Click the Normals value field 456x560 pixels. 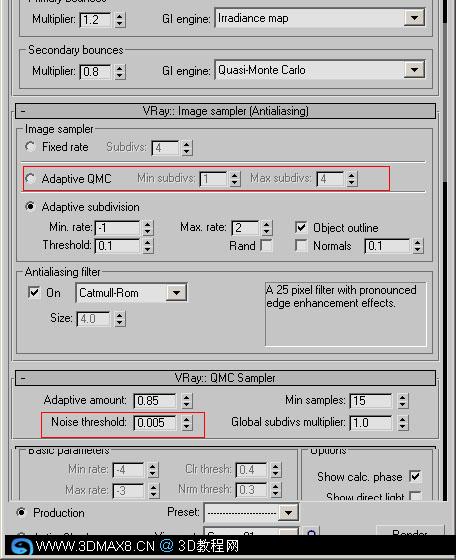(387, 246)
